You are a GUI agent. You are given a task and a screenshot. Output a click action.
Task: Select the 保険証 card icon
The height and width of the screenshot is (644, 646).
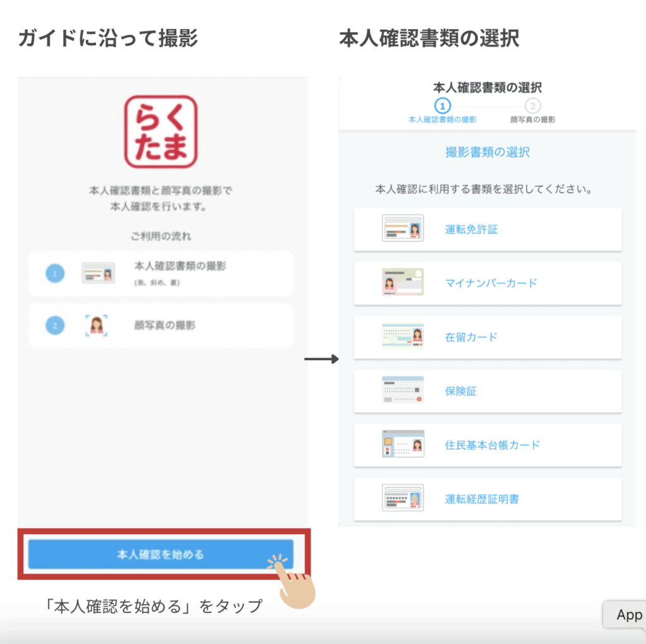[x=402, y=390]
